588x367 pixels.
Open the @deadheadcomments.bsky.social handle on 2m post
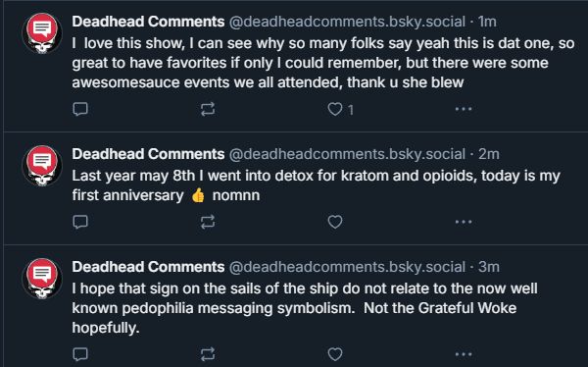tap(347, 154)
